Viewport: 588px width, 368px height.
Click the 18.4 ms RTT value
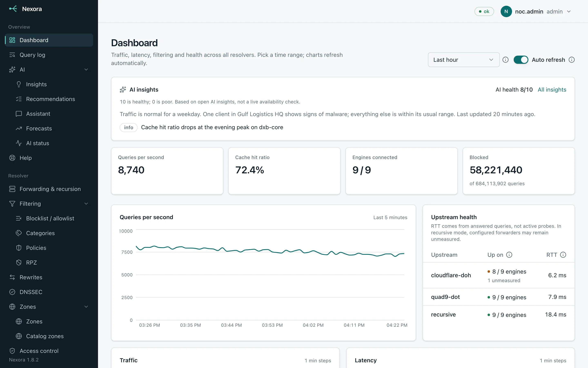click(x=556, y=315)
